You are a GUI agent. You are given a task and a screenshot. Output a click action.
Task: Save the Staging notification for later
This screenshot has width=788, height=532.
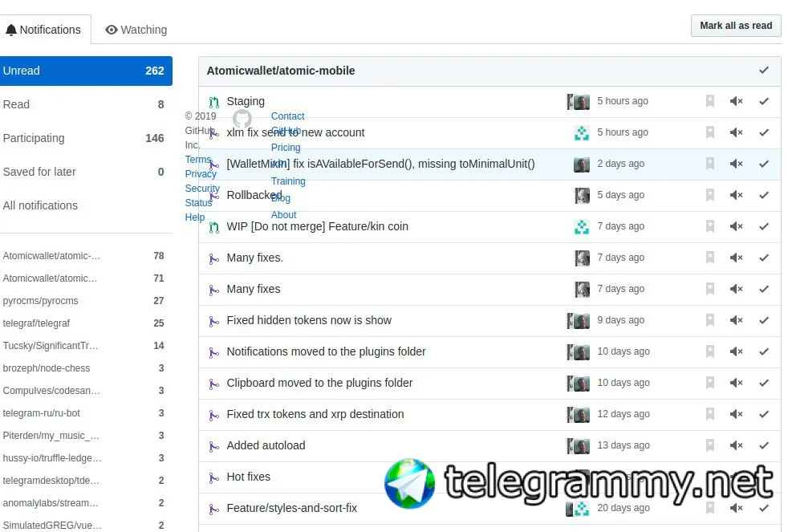[710, 101]
